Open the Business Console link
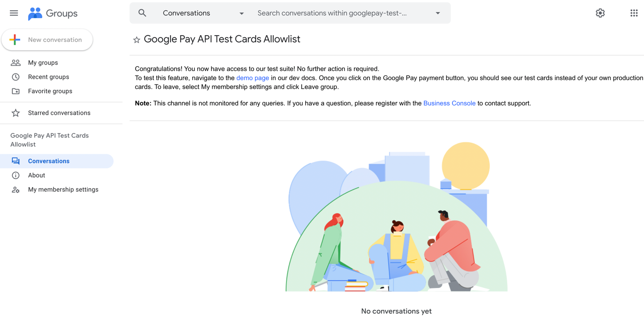The image size is (644, 321). click(449, 103)
